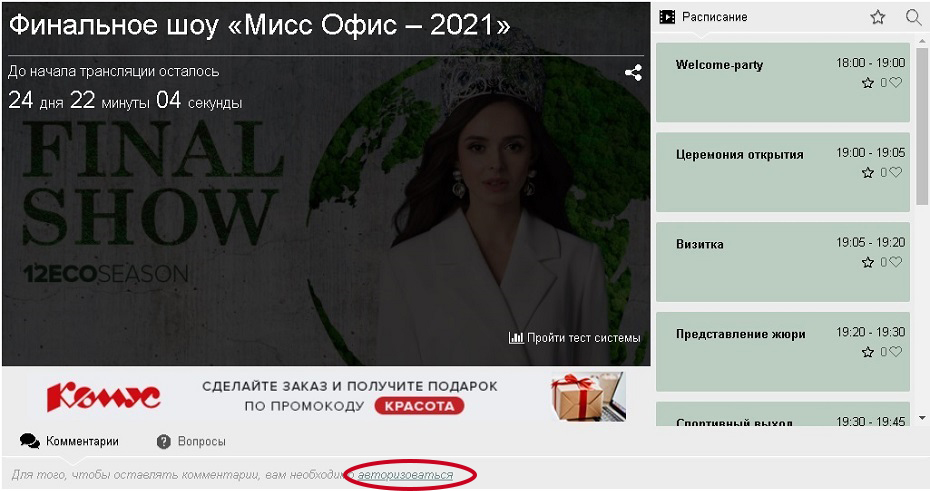Click the question mark icon of Вопросы
930x491 pixels.
(x=164, y=442)
